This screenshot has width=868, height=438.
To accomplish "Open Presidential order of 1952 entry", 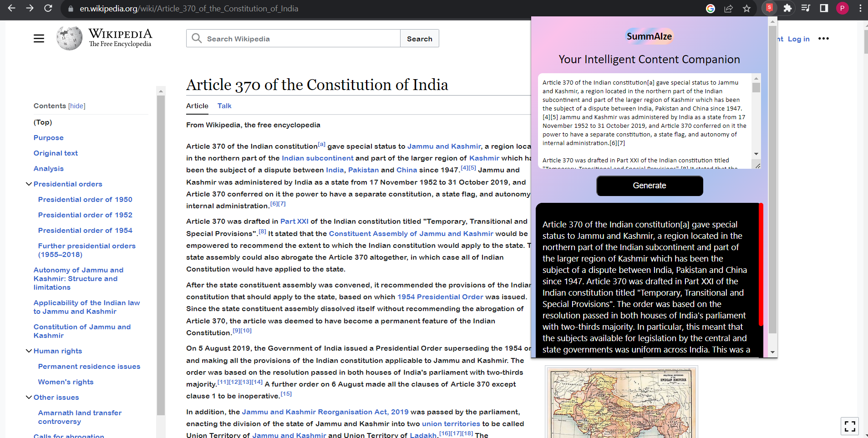I will coord(85,215).
